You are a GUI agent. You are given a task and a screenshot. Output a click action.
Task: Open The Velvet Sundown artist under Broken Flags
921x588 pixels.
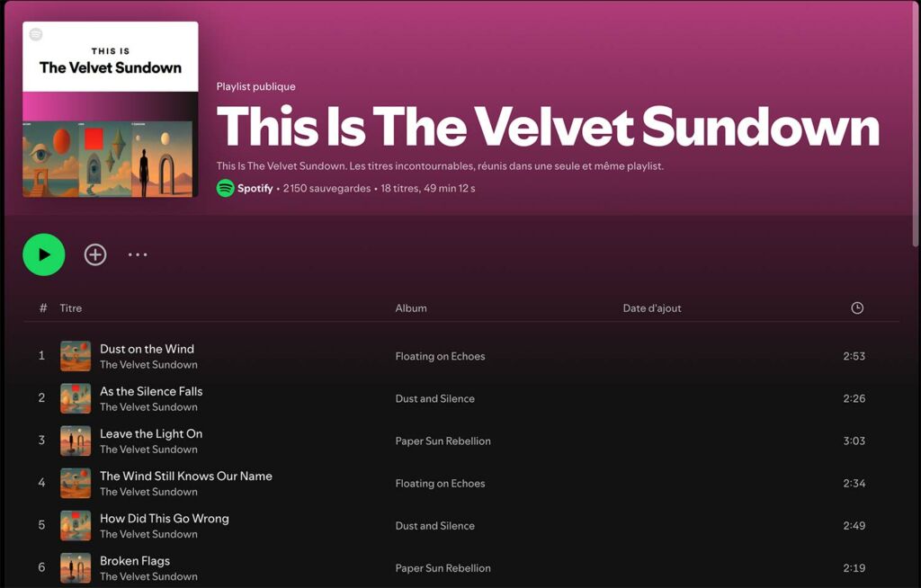point(148,576)
